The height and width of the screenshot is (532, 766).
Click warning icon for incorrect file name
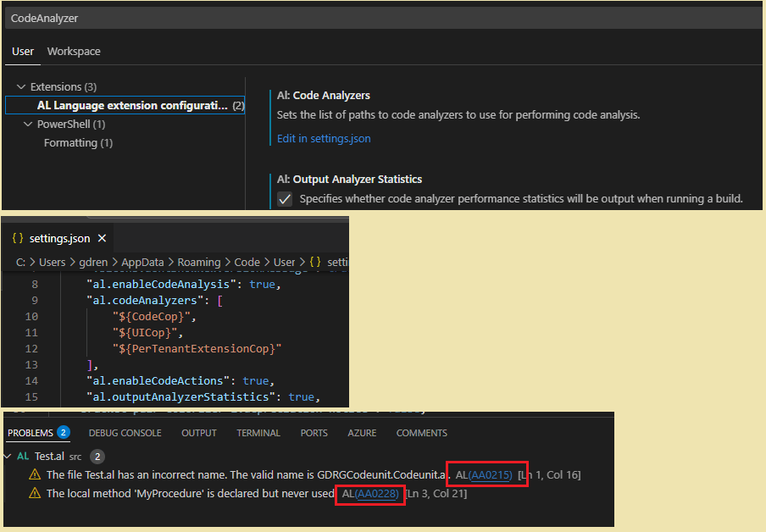[x=35, y=475]
